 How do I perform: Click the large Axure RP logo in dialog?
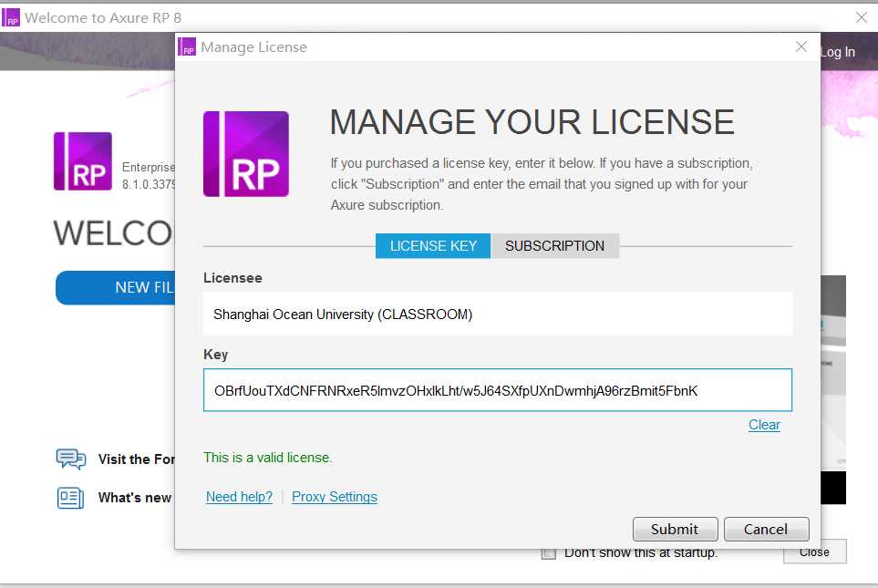tap(246, 154)
